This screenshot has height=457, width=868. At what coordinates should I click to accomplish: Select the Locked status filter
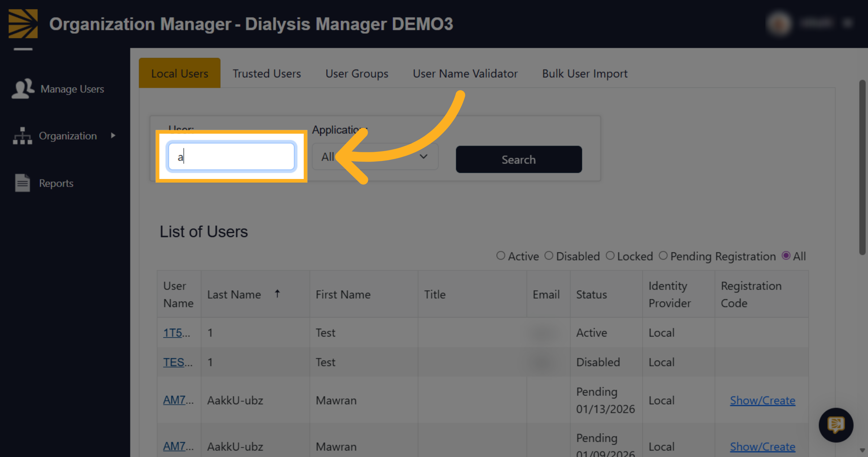[610, 256]
